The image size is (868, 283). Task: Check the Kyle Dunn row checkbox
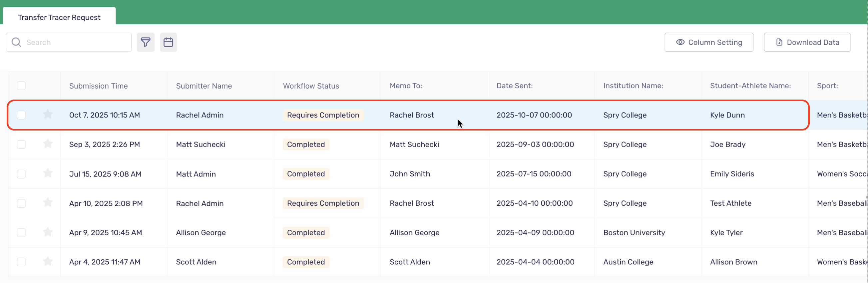tap(21, 115)
